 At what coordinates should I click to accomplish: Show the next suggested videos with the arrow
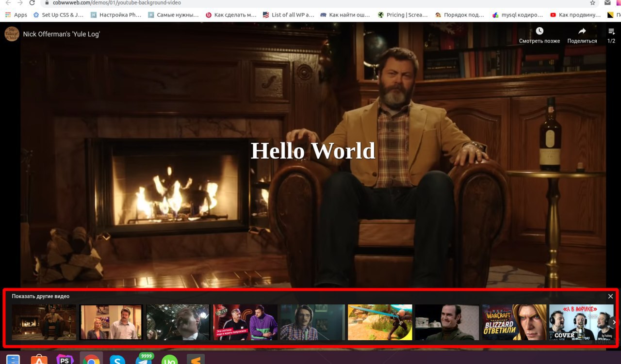click(x=614, y=322)
